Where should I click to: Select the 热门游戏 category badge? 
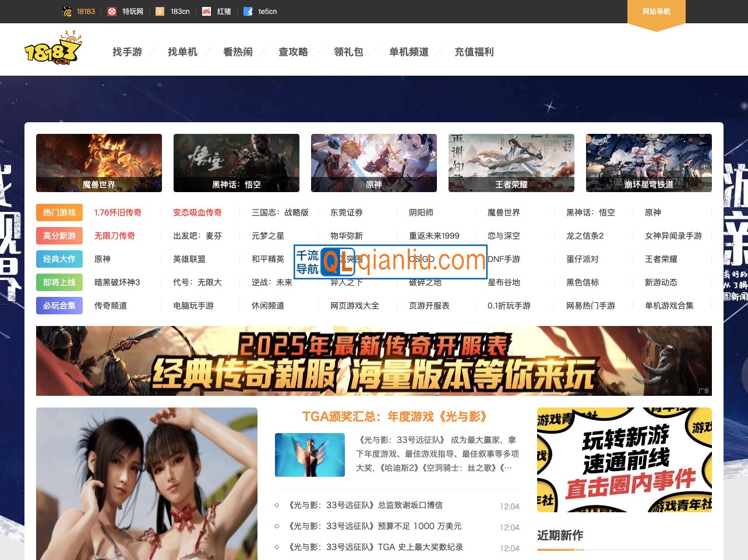tap(59, 212)
